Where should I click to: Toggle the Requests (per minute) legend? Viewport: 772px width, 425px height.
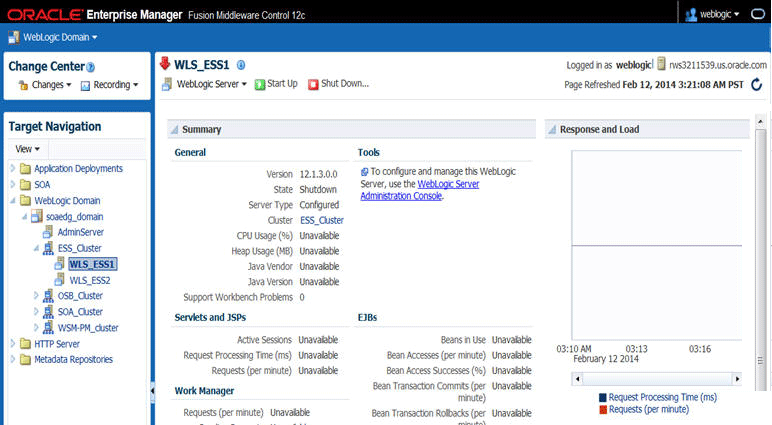pos(644,409)
